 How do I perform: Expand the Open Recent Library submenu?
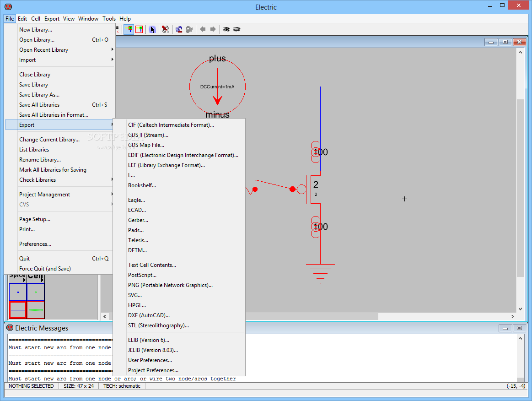(60, 49)
